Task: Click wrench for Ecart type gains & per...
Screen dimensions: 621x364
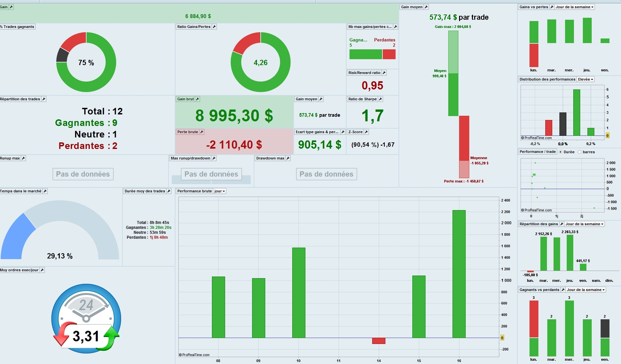Action: tap(343, 132)
